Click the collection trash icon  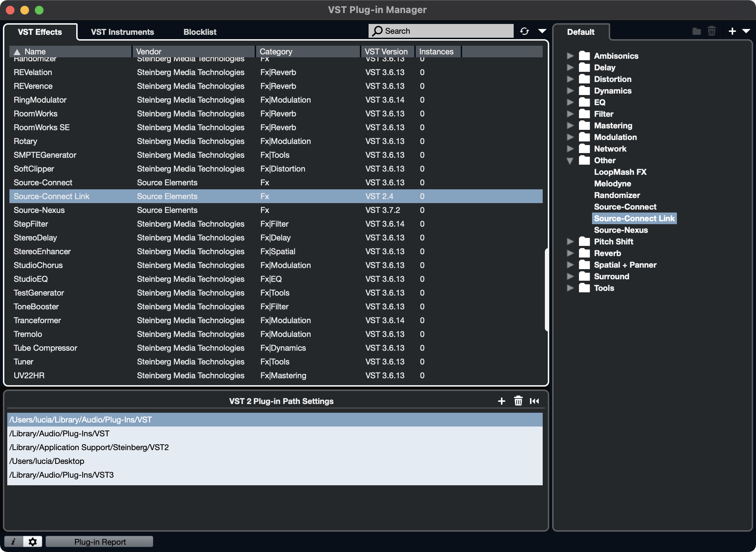coord(711,31)
